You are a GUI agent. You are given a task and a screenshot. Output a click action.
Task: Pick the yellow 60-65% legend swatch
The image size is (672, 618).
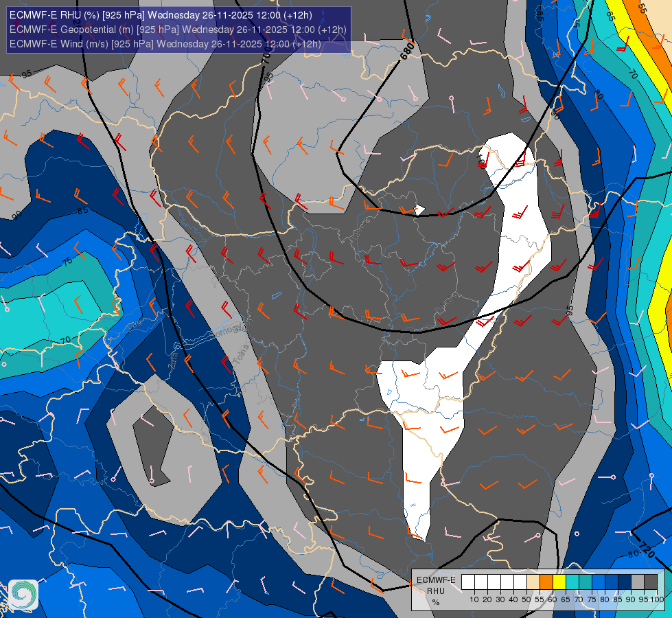point(559,582)
